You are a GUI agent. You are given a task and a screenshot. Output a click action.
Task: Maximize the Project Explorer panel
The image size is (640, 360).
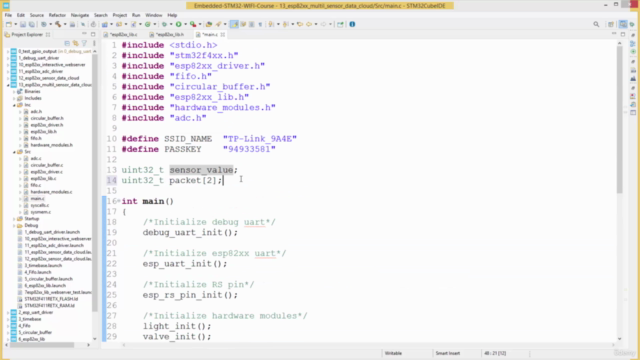93,34
